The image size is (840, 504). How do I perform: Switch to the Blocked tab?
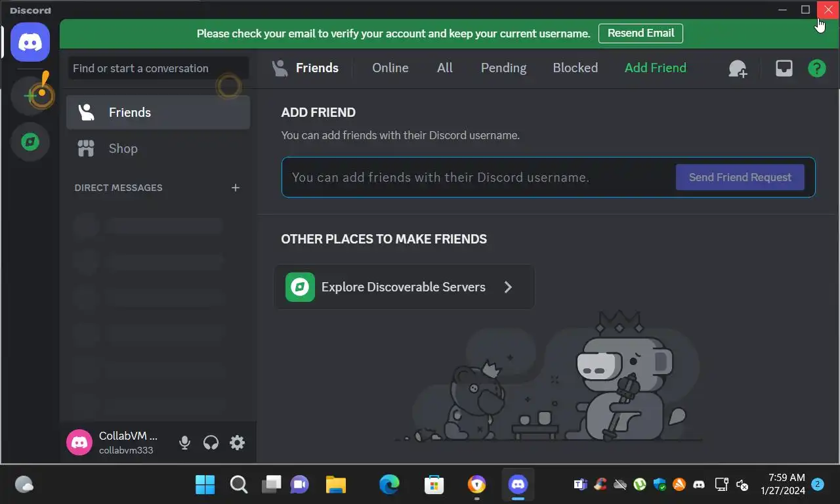[576, 68]
